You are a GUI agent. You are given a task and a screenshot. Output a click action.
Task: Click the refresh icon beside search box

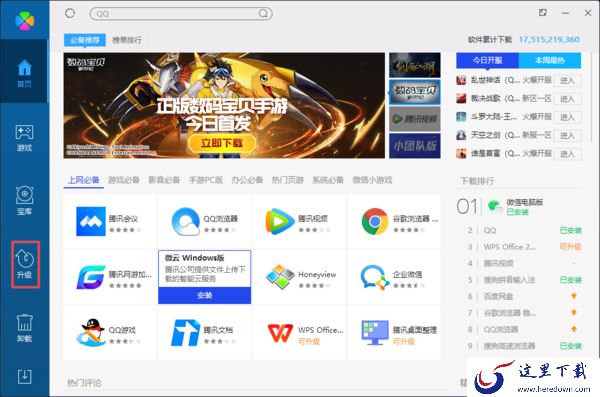(70, 13)
